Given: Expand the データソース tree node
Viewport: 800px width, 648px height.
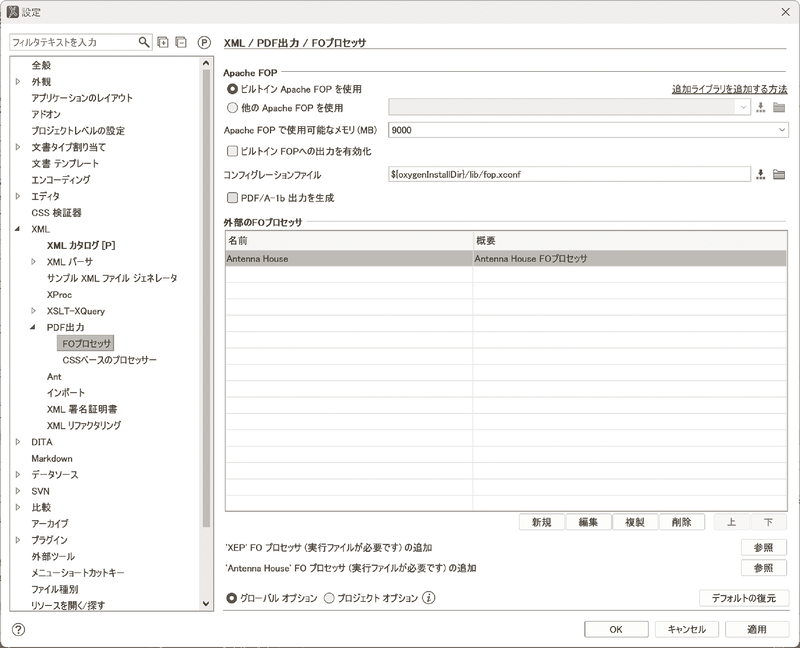Looking at the screenshot, I should point(18,475).
